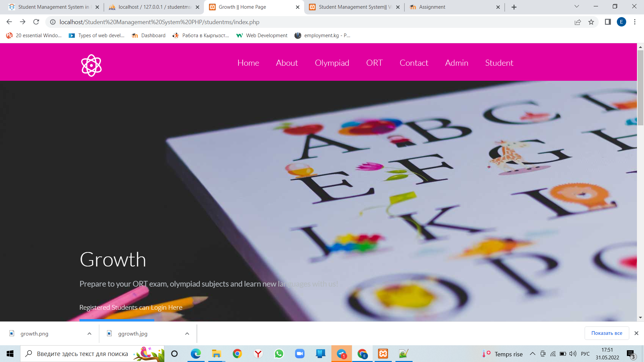The width and height of the screenshot is (644, 362).
Task: View site information icon before the URL
Action: point(53,22)
